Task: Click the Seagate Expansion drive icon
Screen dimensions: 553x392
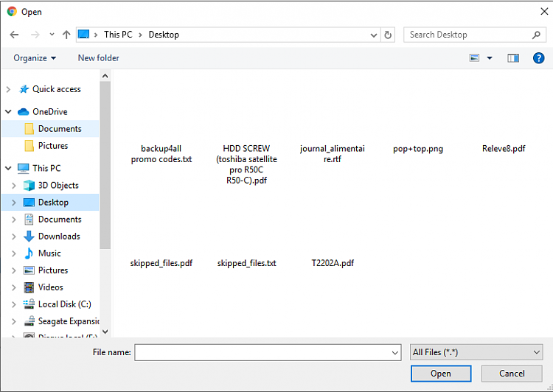Action: 29,321
